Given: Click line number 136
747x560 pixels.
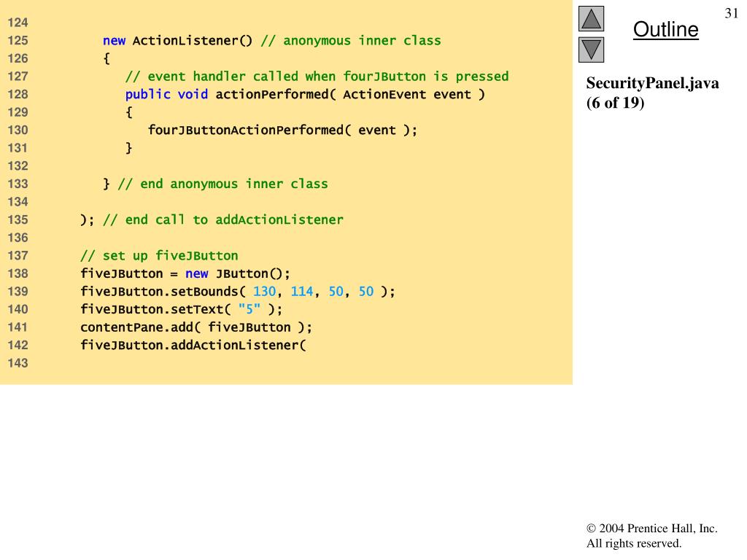Looking at the screenshot, I should [x=18, y=238].
